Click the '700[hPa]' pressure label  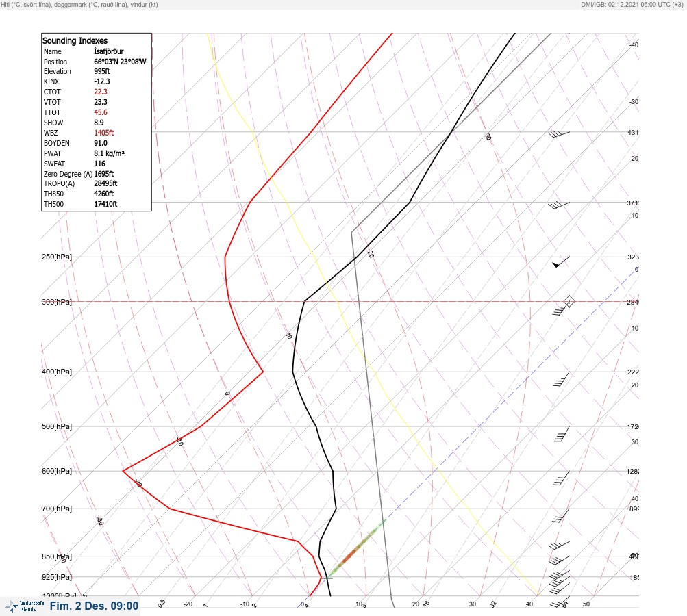point(57,509)
